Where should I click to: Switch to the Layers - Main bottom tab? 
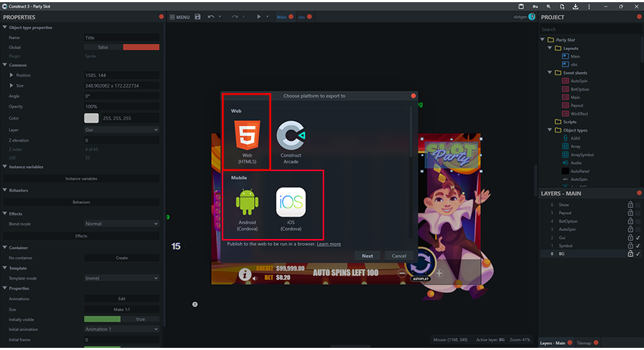click(552, 343)
